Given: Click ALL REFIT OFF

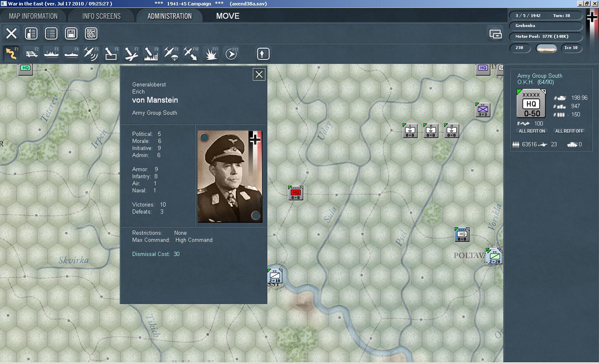Looking at the screenshot, I should coord(569,131).
